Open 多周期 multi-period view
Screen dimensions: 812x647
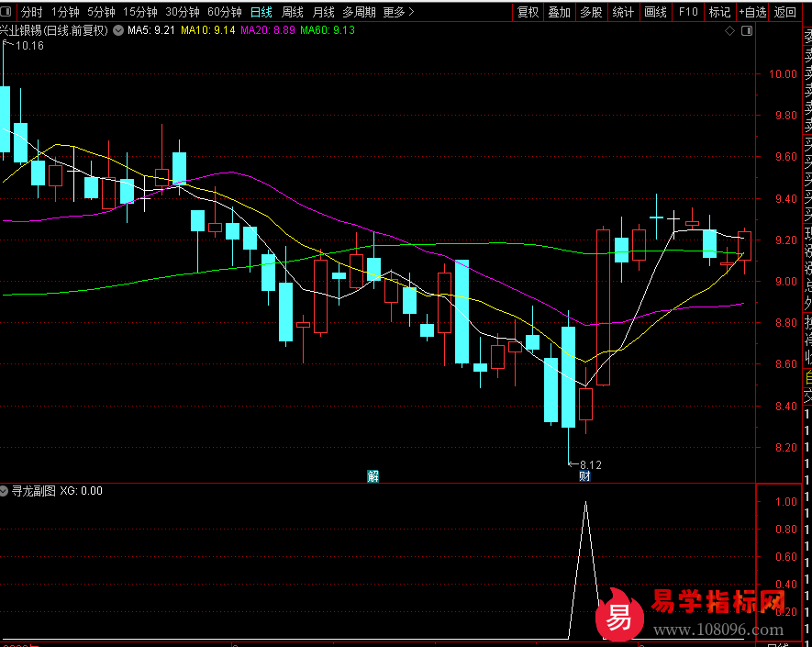point(359,12)
